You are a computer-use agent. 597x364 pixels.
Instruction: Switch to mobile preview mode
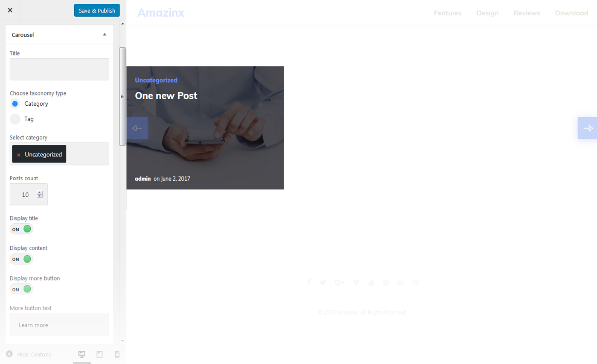tap(117, 354)
